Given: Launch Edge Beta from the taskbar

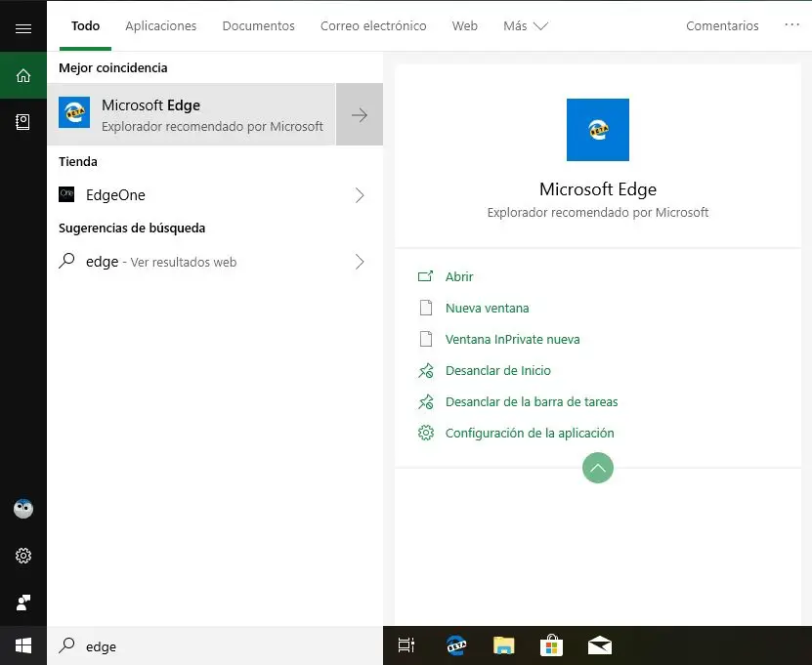Looking at the screenshot, I should (x=455, y=645).
